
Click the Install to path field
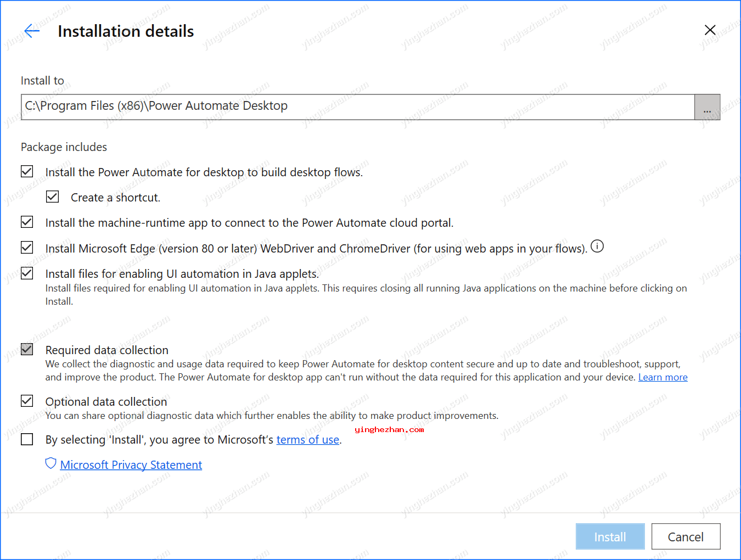pyautogui.click(x=358, y=107)
